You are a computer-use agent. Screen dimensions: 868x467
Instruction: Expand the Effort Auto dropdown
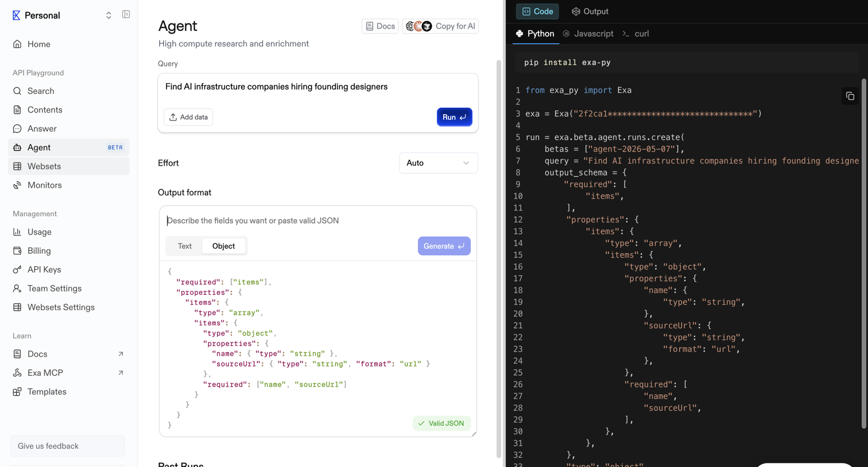click(x=438, y=163)
